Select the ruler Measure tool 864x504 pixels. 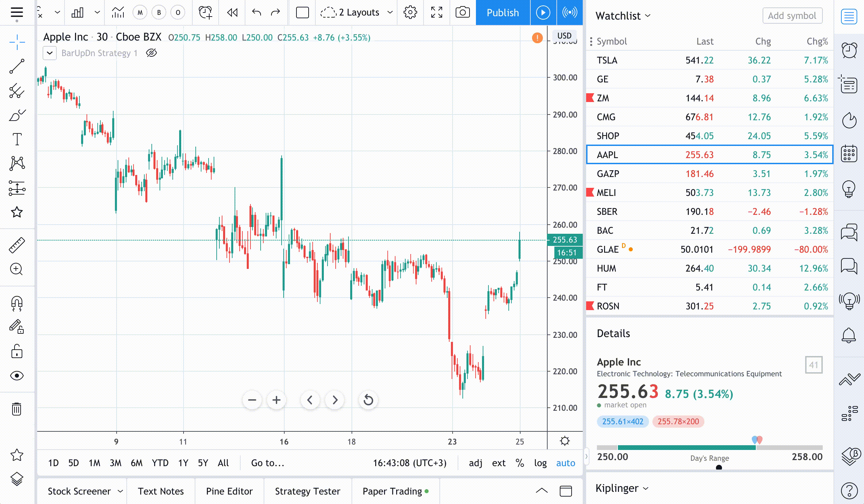(17, 245)
